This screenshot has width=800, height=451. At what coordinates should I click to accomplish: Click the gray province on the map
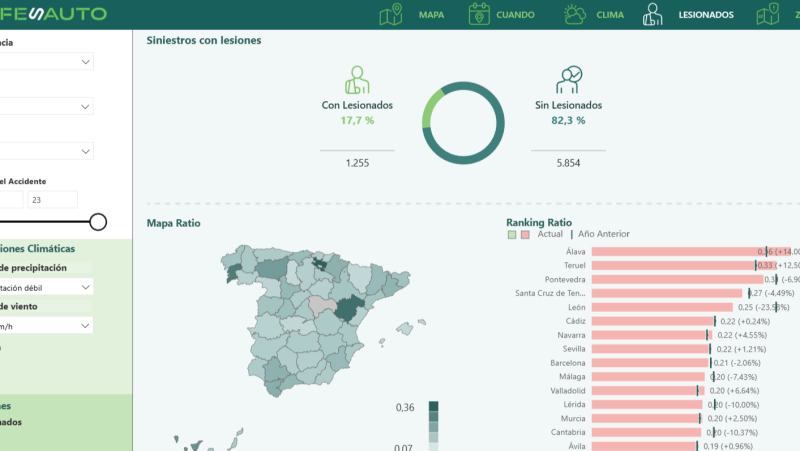(x=321, y=305)
